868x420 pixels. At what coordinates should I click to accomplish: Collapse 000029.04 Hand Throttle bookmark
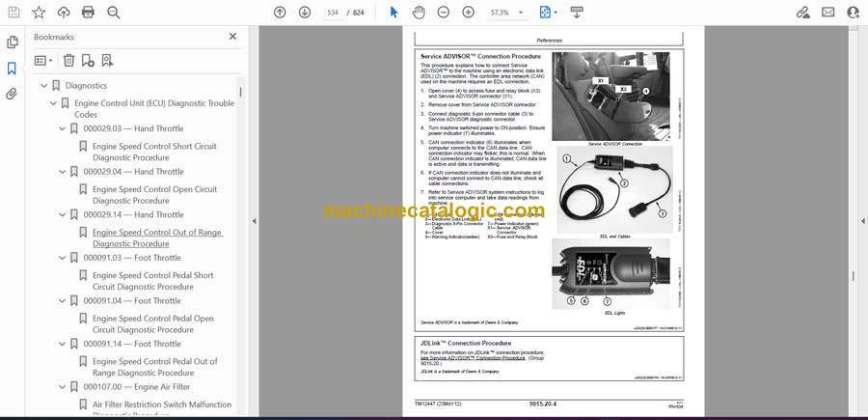[63, 172]
